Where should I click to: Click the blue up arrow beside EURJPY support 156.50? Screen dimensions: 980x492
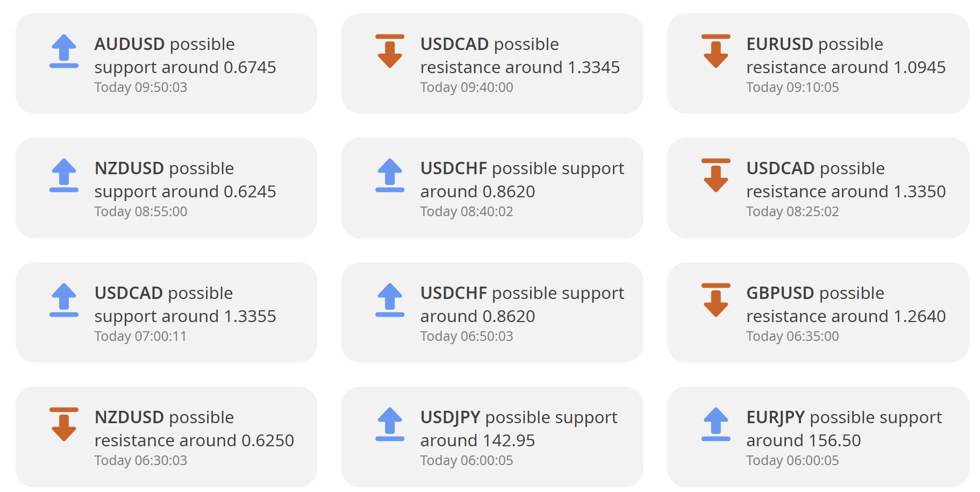pyautogui.click(x=716, y=424)
